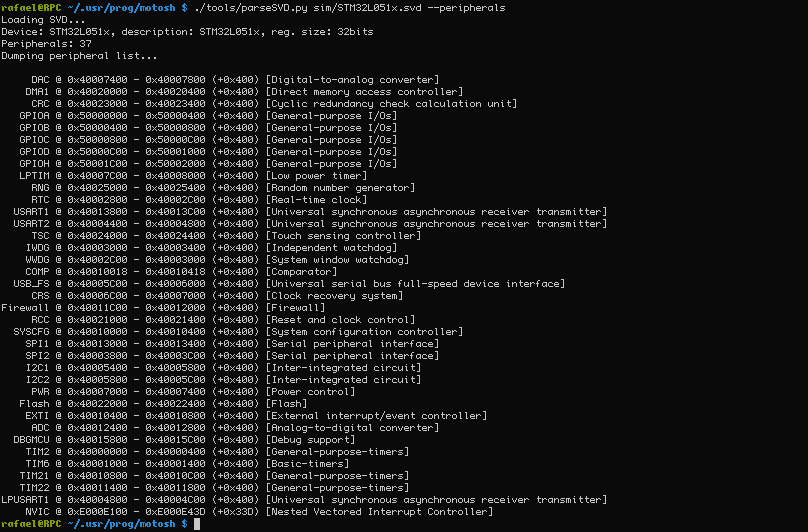Click 'Dumping peripheral list...' text

(x=79, y=56)
